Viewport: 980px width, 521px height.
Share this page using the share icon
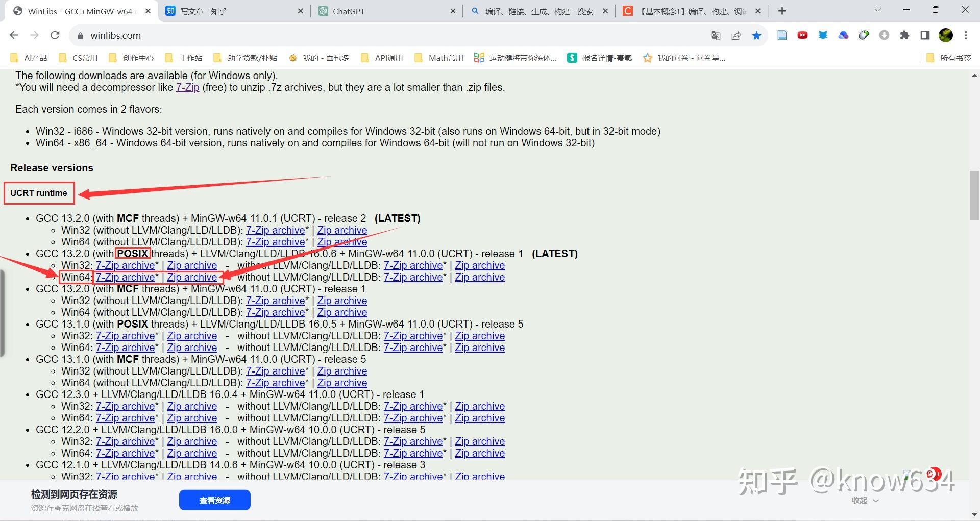(736, 35)
